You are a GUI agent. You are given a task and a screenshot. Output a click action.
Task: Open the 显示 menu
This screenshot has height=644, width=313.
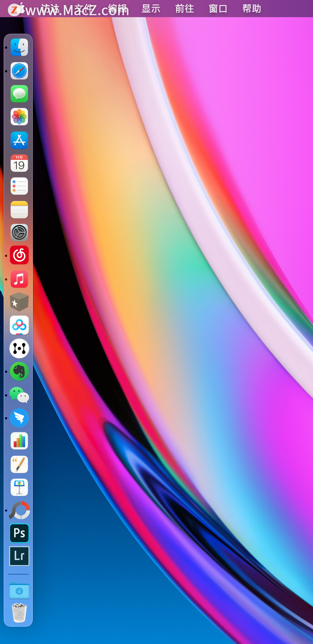(151, 9)
